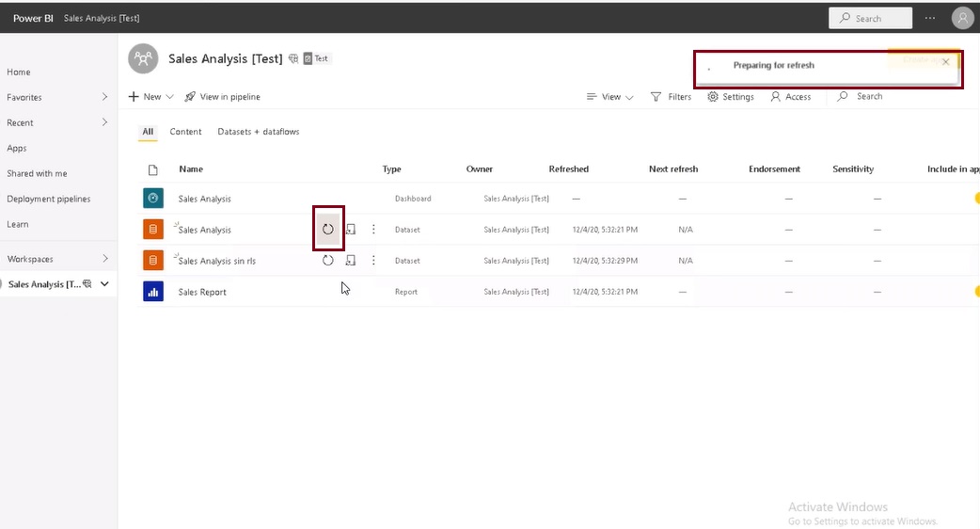Click the file type column header icon
The height and width of the screenshot is (529, 980).
pos(153,170)
